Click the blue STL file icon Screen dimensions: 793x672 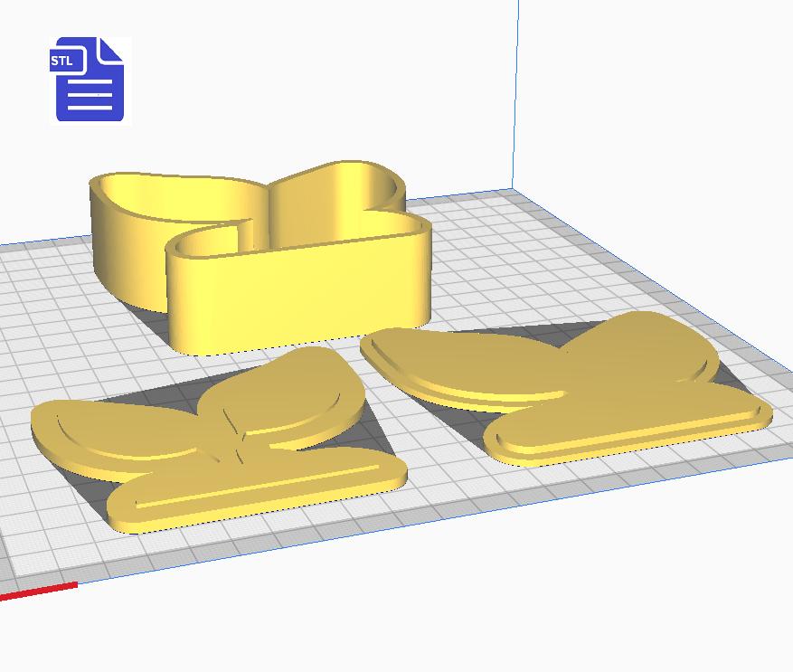[87, 80]
